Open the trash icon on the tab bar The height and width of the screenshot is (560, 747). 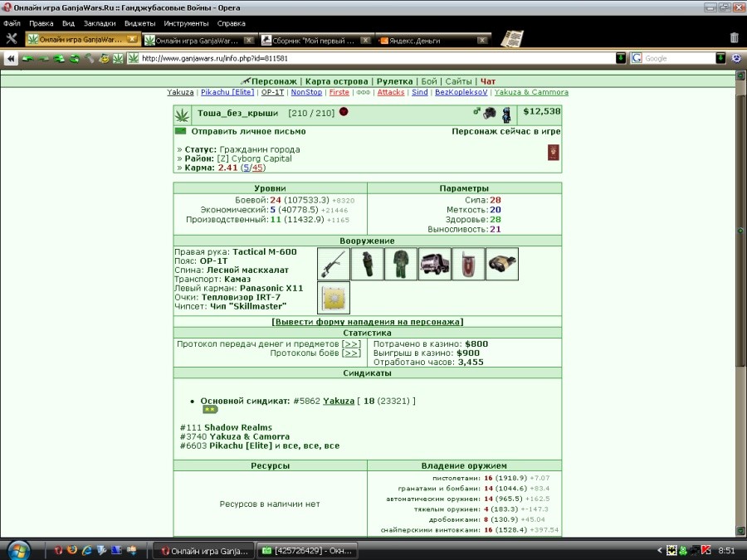[735, 37]
